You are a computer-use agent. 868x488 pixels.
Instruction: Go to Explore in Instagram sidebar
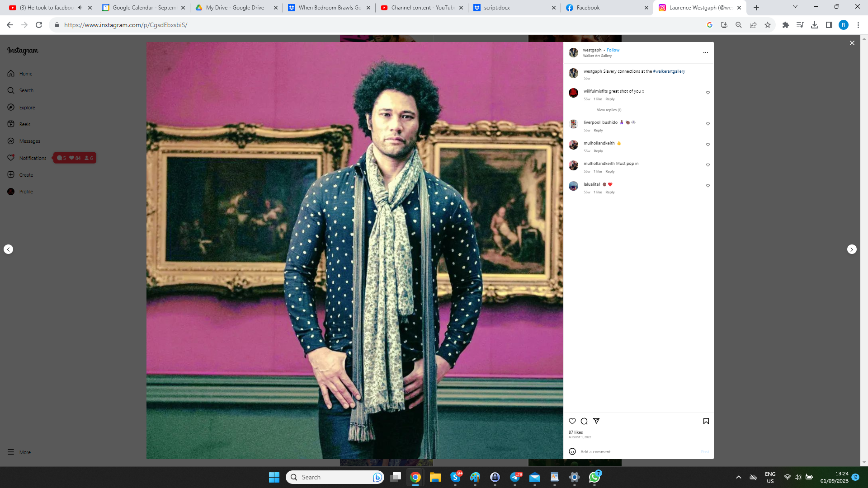21,108
